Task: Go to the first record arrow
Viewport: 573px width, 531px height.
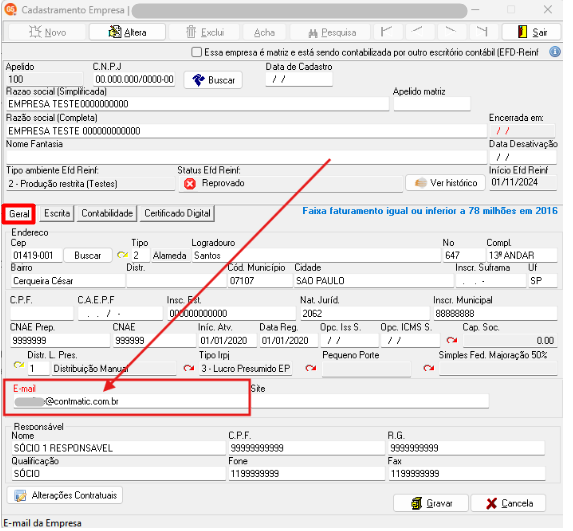Action: pos(387,32)
